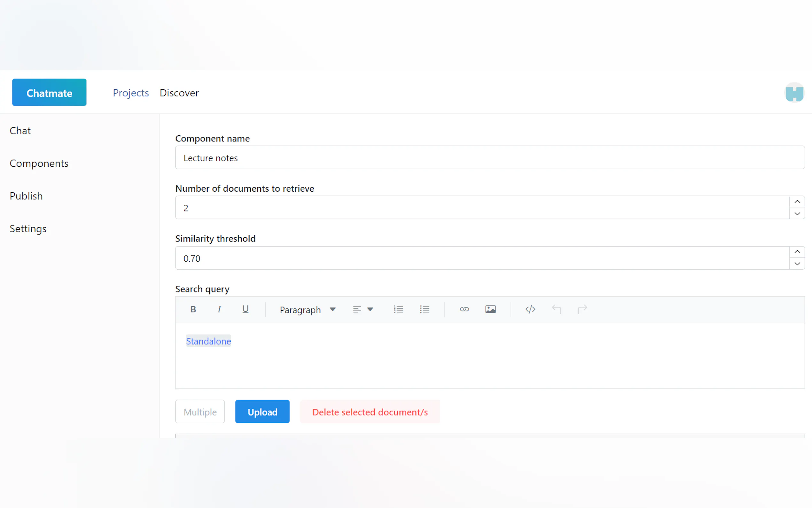Expand the text alignment dropdown
The height and width of the screenshot is (508, 812).
(x=363, y=309)
